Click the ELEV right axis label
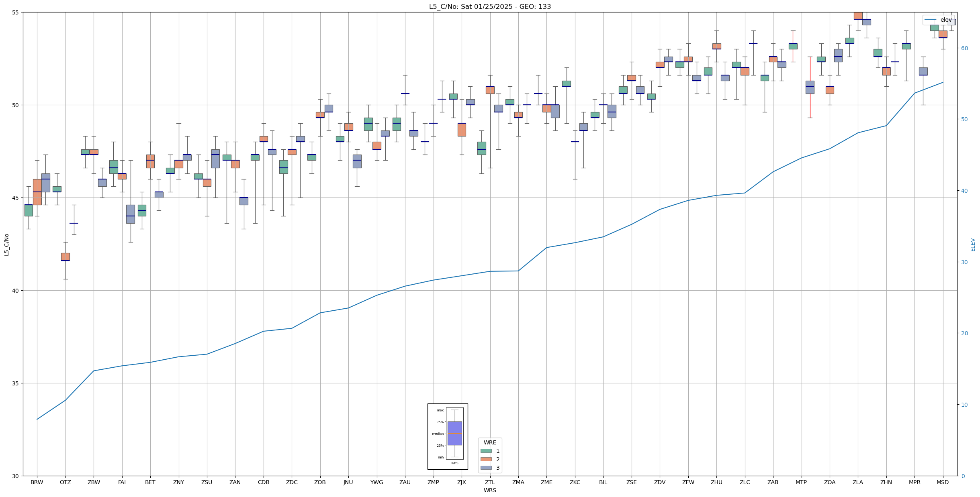Viewport: 980px width, 497px height. click(x=973, y=244)
